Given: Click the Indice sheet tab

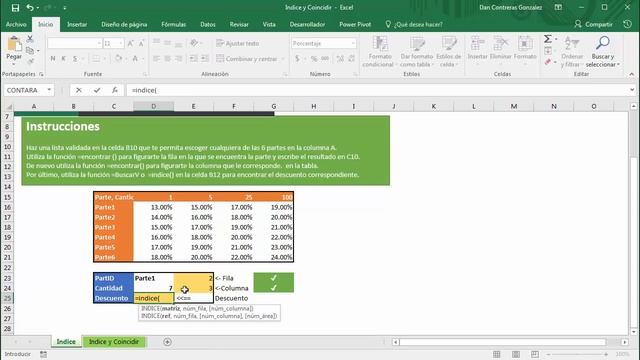Looking at the screenshot, I should point(66,342).
